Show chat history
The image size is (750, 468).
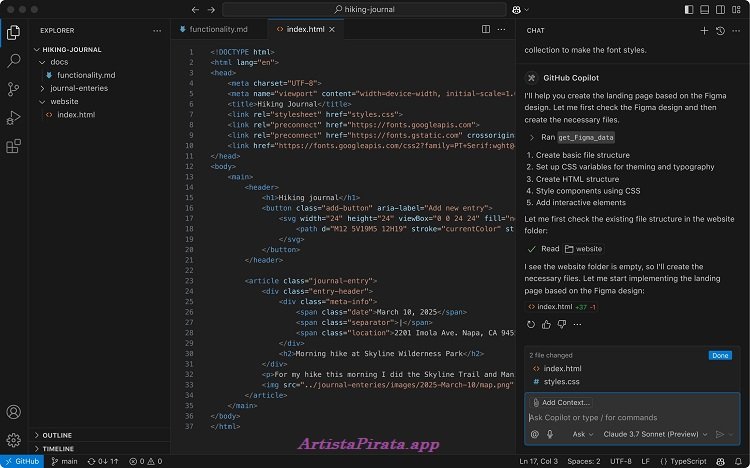click(720, 31)
